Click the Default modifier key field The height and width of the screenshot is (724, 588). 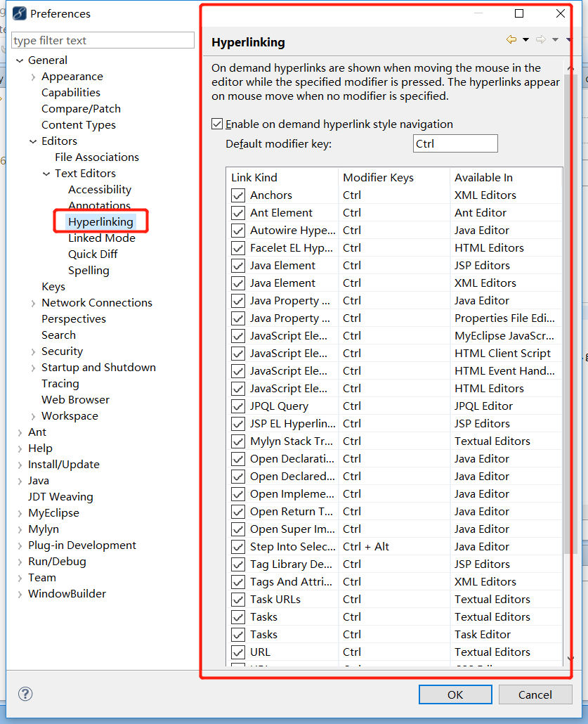click(x=455, y=143)
